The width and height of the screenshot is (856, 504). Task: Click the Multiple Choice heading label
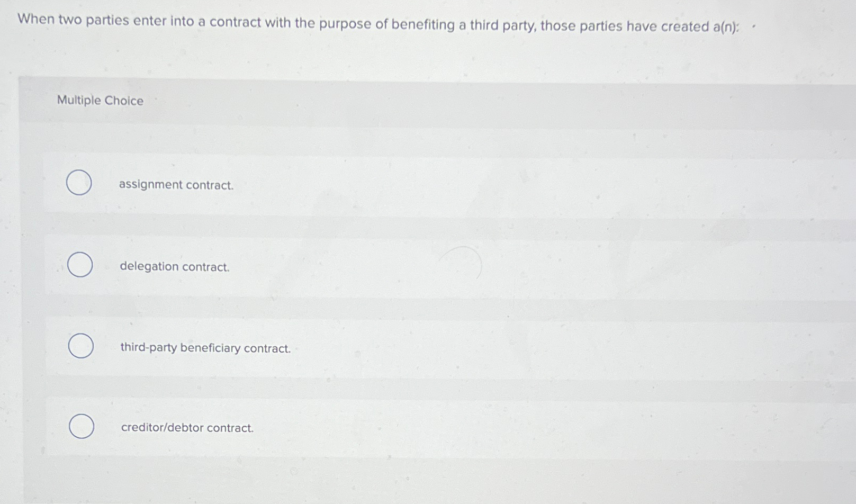(100, 101)
